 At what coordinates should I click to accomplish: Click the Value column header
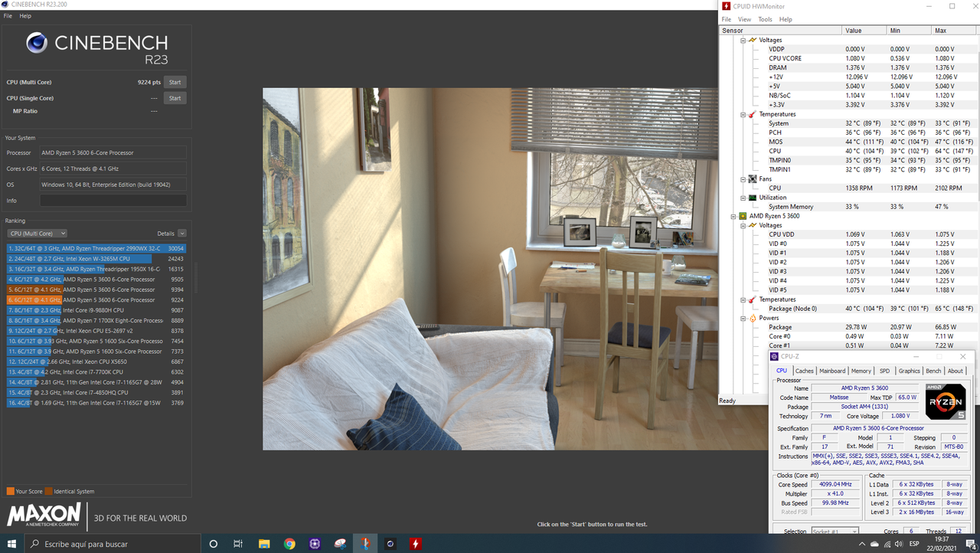[864, 31]
